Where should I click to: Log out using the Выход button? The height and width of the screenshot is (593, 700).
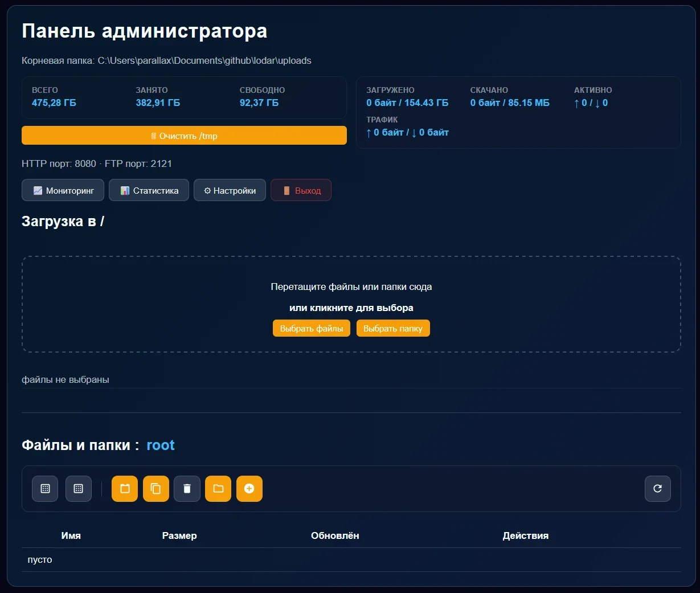[x=301, y=190]
